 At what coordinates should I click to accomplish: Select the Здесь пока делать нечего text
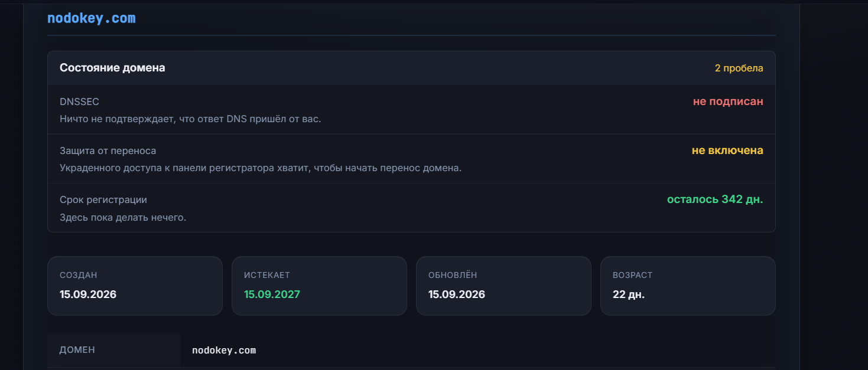point(123,217)
